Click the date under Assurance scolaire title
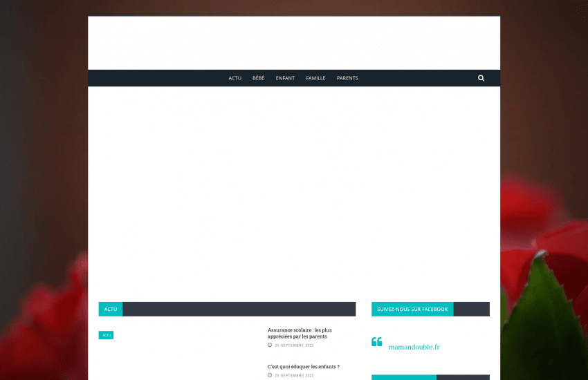This screenshot has height=380, width=588. click(x=294, y=345)
